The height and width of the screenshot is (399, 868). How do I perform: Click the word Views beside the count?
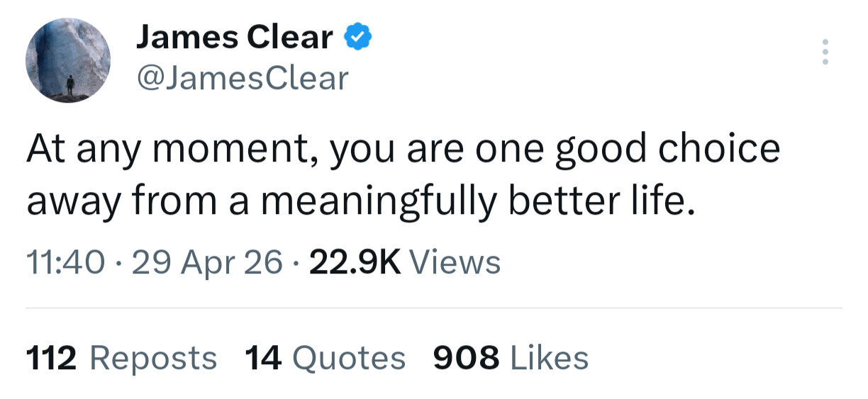click(456, 263)
